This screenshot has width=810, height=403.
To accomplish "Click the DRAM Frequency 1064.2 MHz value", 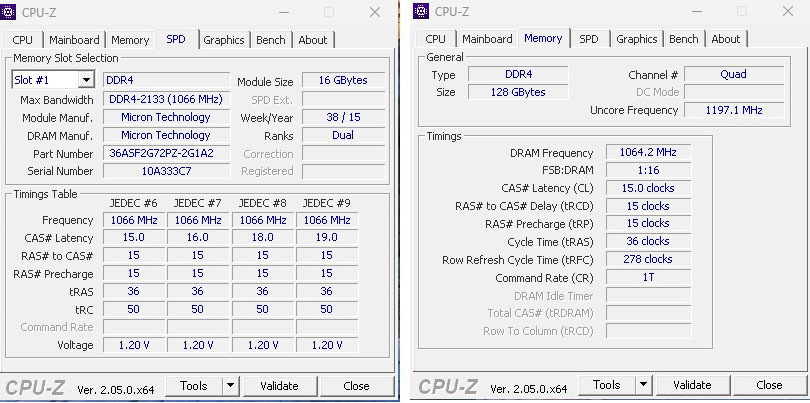I will pos(648,152).
